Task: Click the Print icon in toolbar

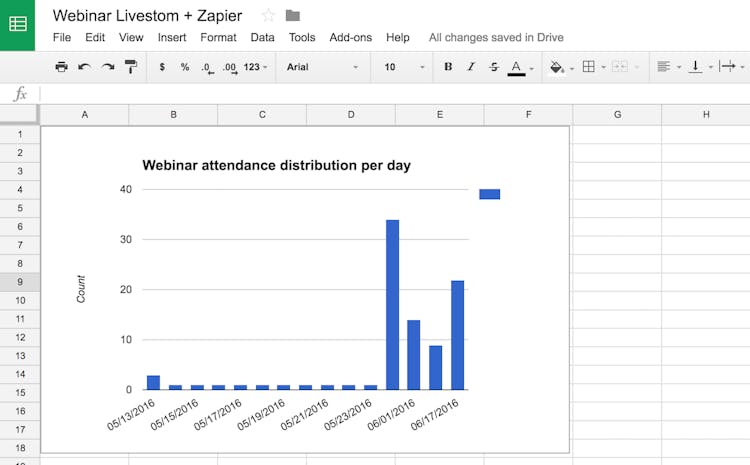Action: pyautogui.click(x=61, y=67)
